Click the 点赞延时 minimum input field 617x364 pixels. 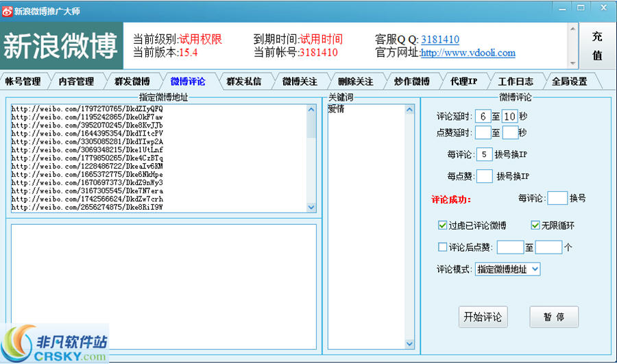483,132
